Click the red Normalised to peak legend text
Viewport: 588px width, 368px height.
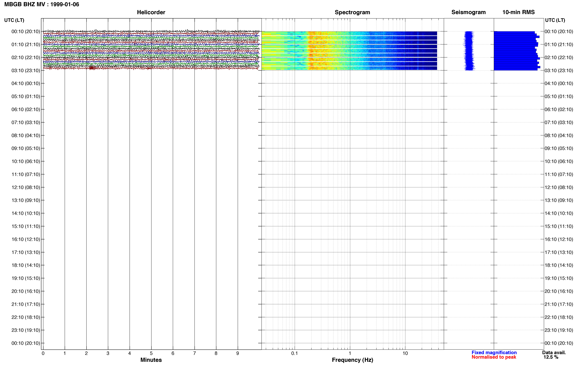click(x=494, y=357)
